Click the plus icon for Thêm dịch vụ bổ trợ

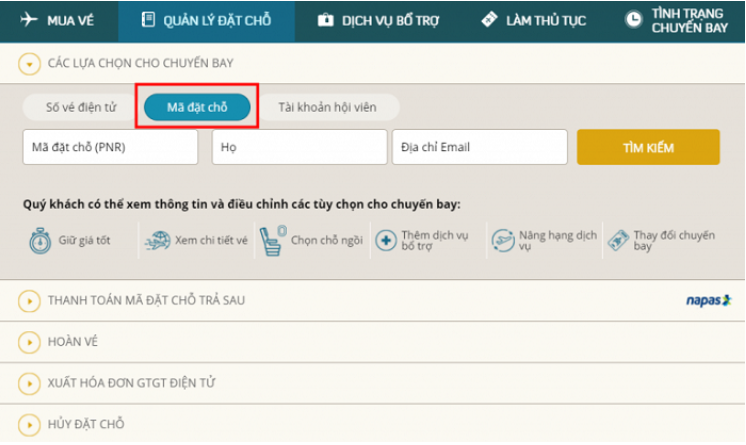click(385, 241)
